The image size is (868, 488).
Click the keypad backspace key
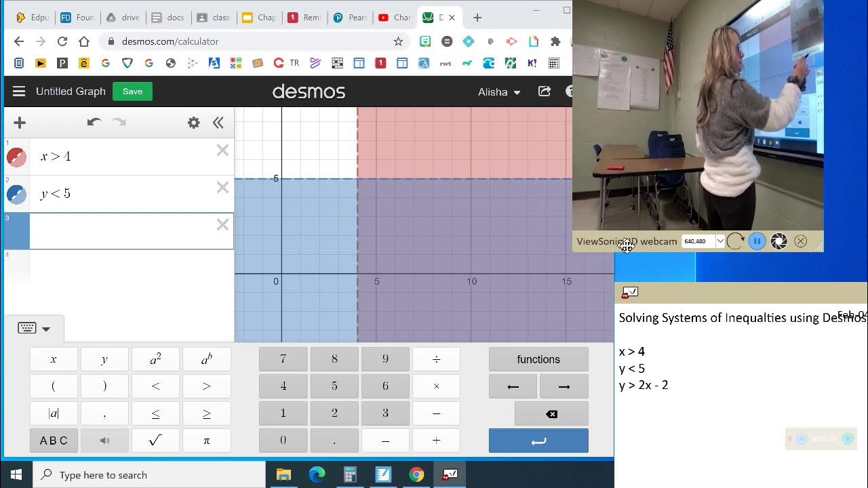pos(551,413)
